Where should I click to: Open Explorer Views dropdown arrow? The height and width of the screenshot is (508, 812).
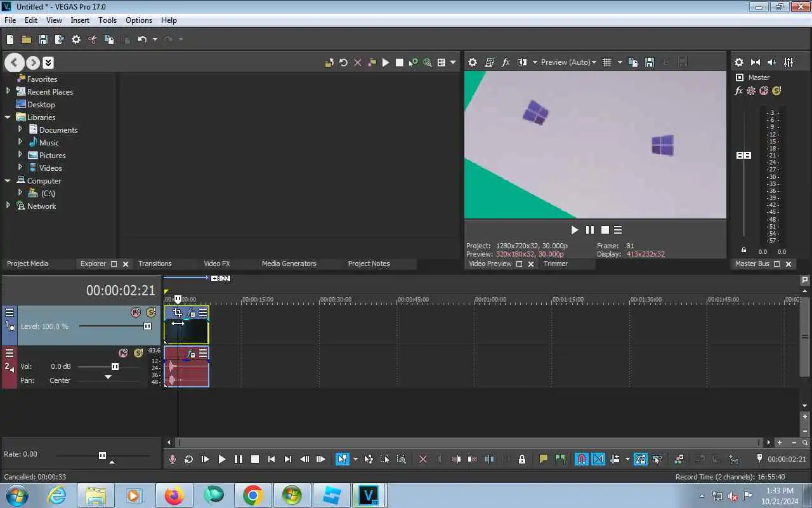point(452,62)
